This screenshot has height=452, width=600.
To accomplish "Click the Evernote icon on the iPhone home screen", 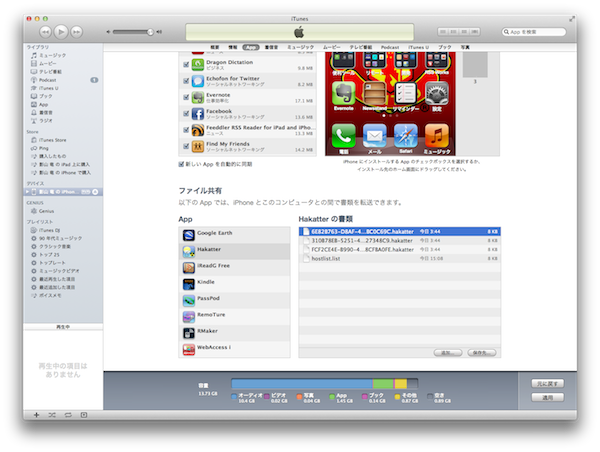I will coord(343,93).
